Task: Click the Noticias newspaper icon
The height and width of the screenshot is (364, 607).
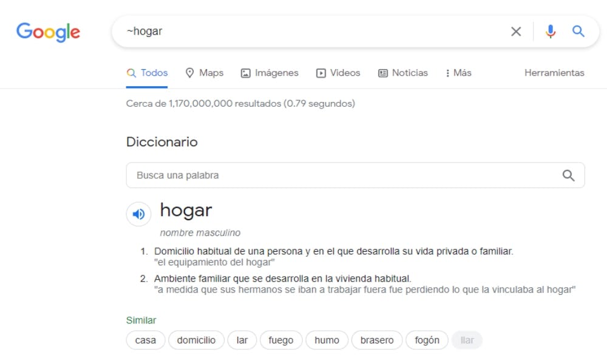Action: pyautogui.click(x=382, y=73)
